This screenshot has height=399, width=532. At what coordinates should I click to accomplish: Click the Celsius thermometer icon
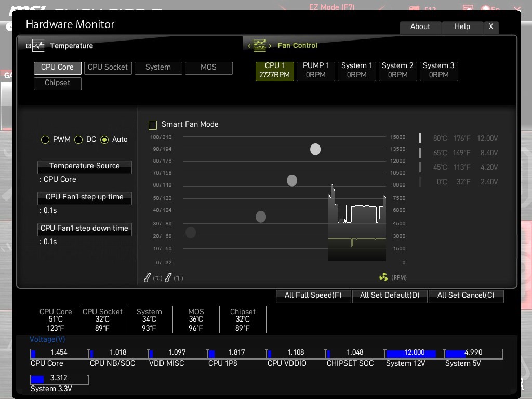tap(148, 278)
